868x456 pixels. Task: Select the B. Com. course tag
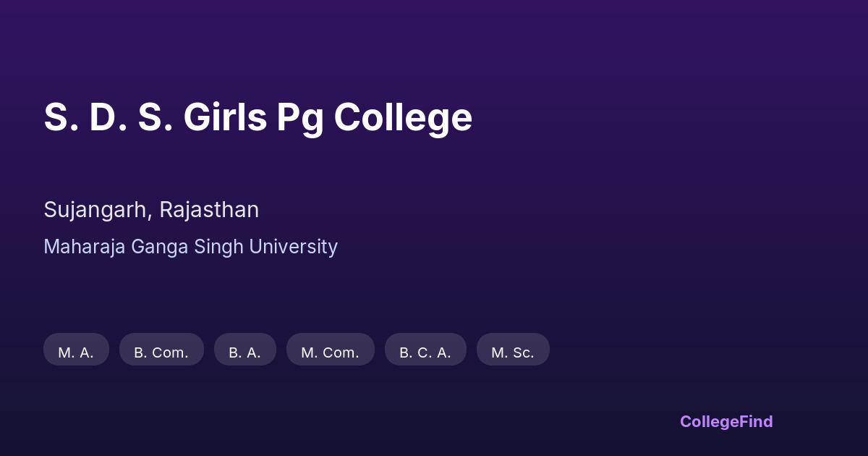point(161,352)
